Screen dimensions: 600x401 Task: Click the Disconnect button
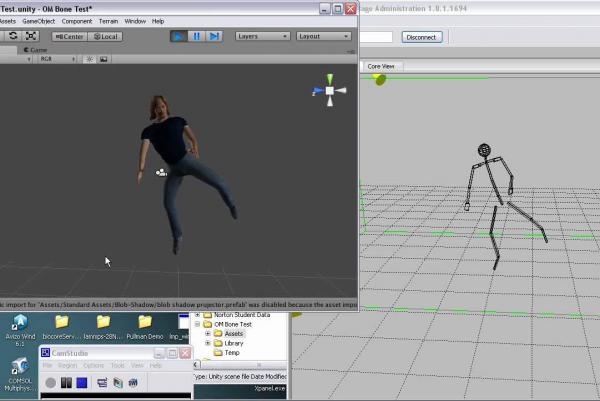(422, 37)
